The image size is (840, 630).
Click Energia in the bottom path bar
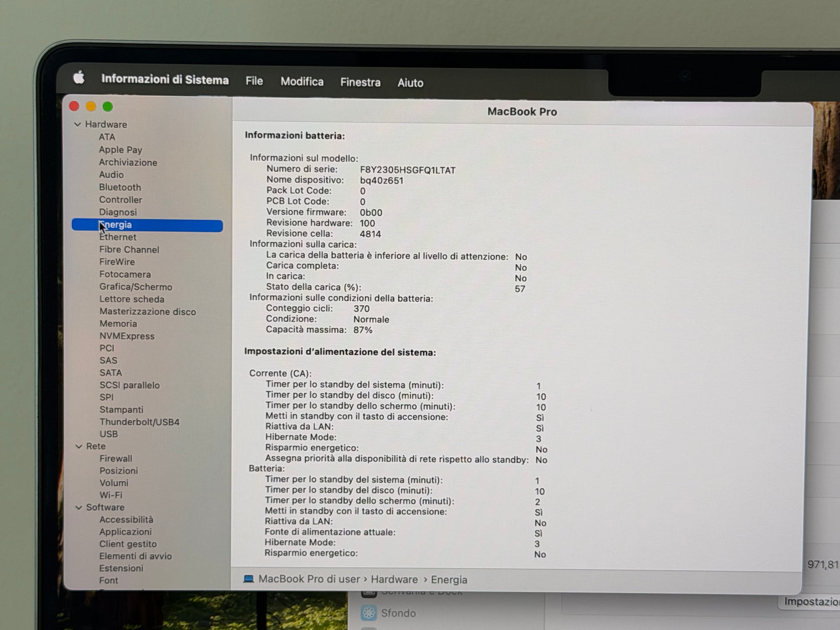(449, 580)
